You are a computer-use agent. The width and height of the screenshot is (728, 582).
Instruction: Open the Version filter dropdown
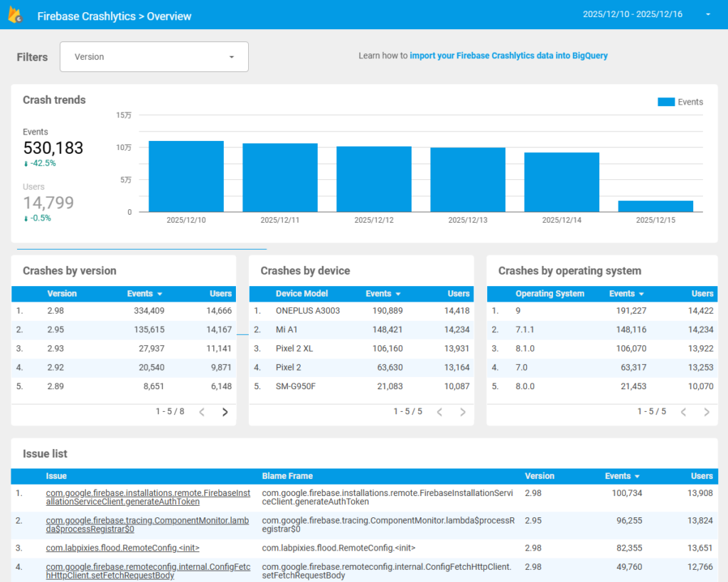[154, 57]
